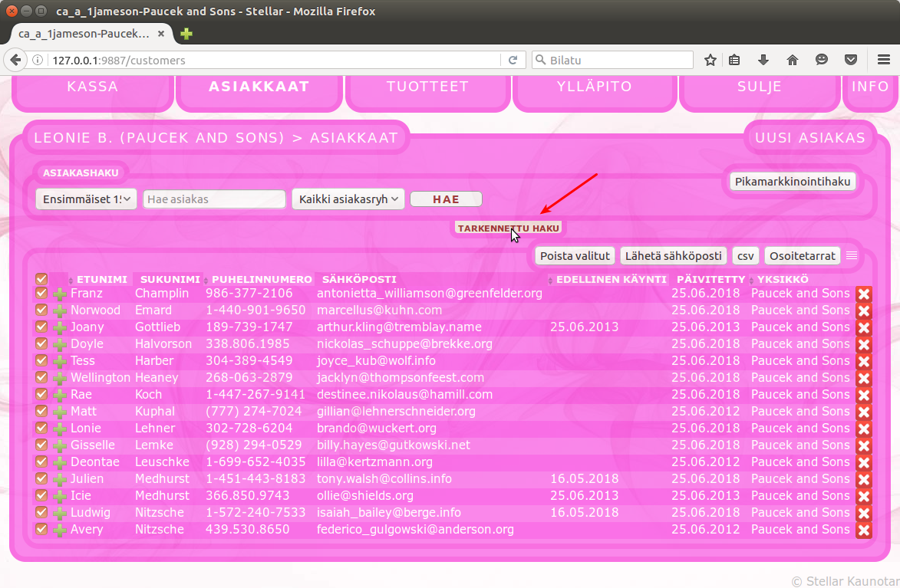Screen dimensions: 900x588
Task: Bookmark this page with the star icon
Action: [710, 60]
